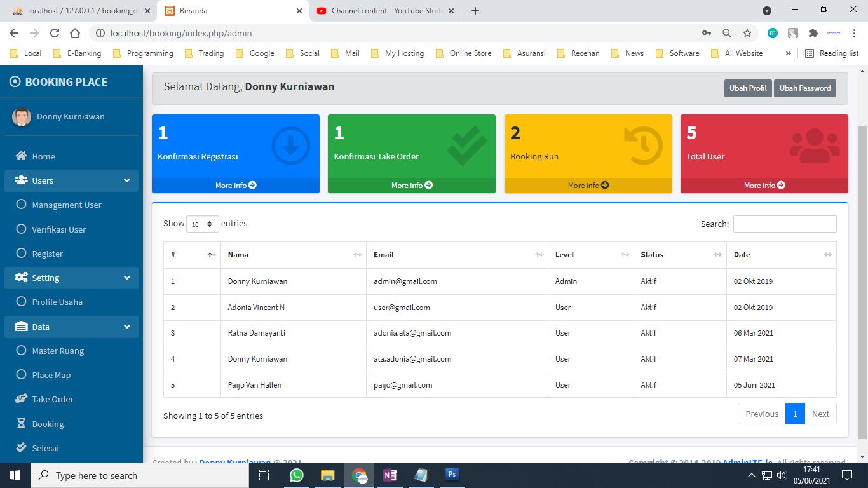Click the Chrome extensions puzzle icon
This screenshot has width=868, height=488.
pyautogui.click(x=813, y=33)
